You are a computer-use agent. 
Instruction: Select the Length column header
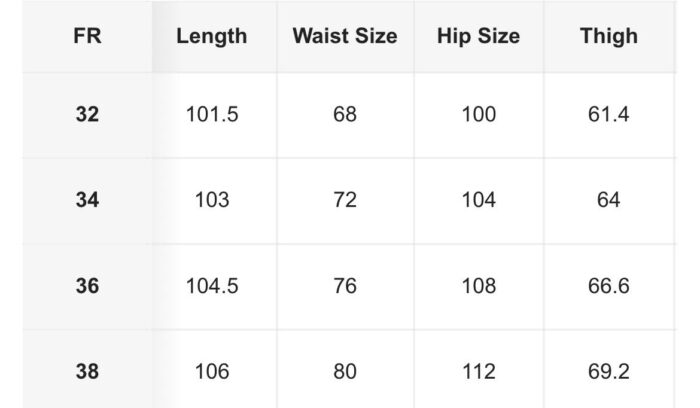(x=212, y=36)
